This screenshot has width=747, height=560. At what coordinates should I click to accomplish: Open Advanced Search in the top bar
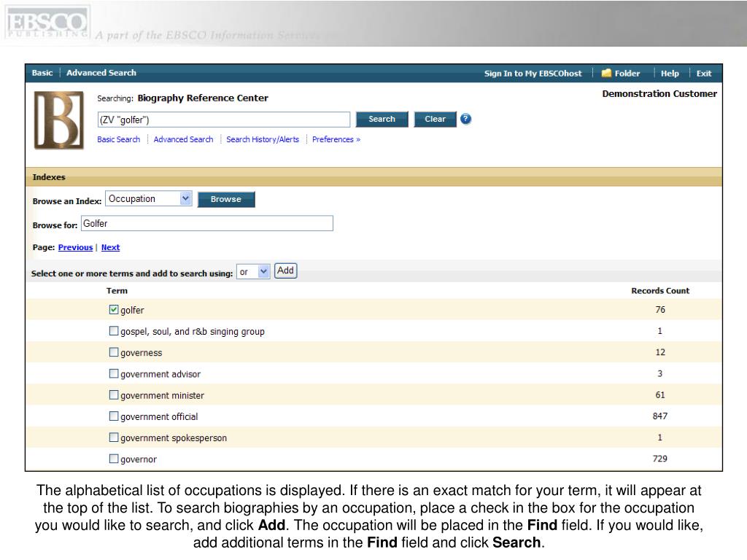101,73
